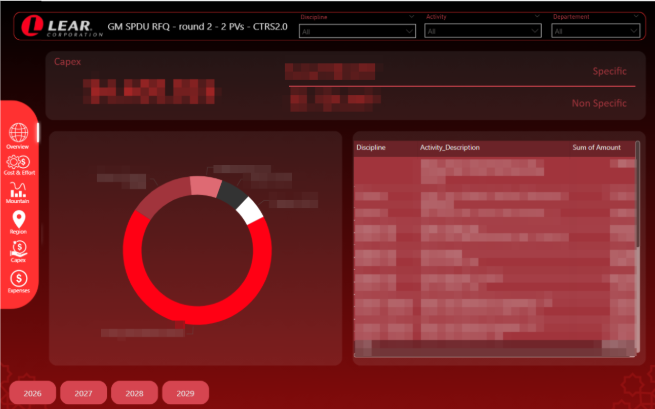
Task: Select the Specific capex label
Action: tap(609, 71)
